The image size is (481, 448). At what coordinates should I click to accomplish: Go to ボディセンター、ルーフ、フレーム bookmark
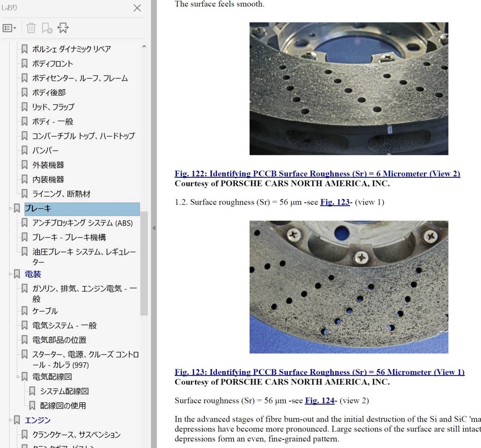80,78
